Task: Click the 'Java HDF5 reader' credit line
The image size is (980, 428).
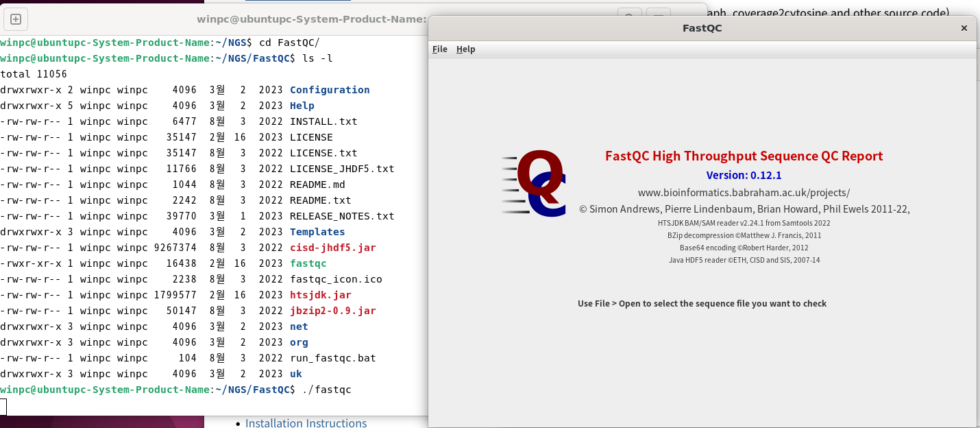Action: pyautogui.click(x=744, y=261)
